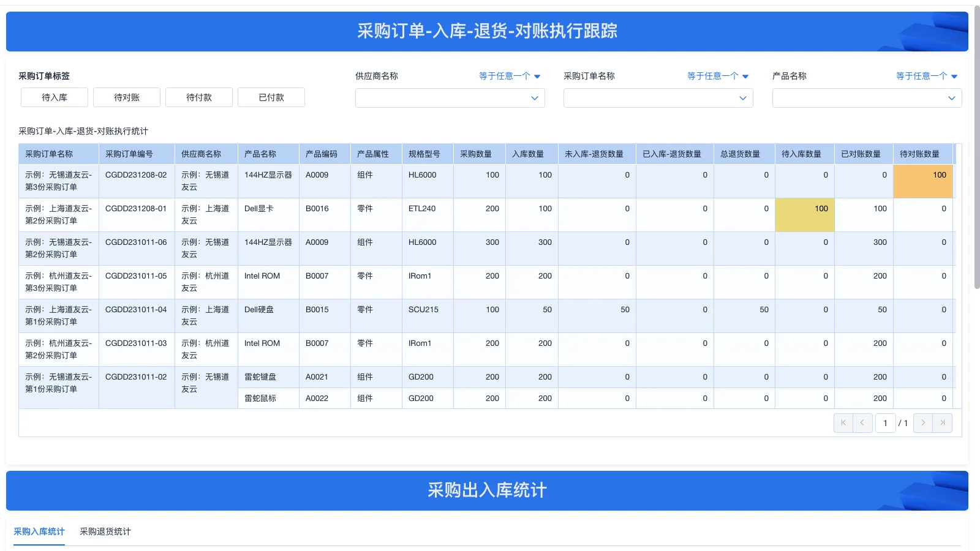Screen dimensions: 980x551
Task: Click the next page arrow
Action: [923, 422]
